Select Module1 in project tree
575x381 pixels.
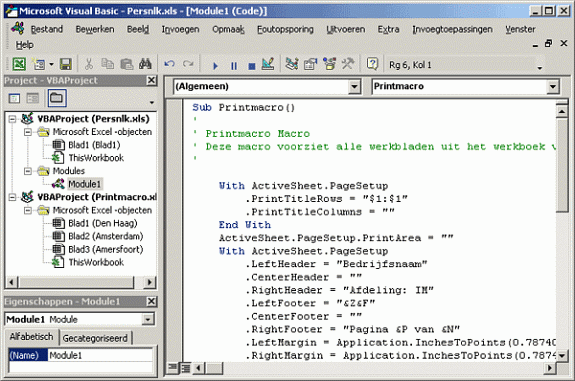click(x=84, y=184)
